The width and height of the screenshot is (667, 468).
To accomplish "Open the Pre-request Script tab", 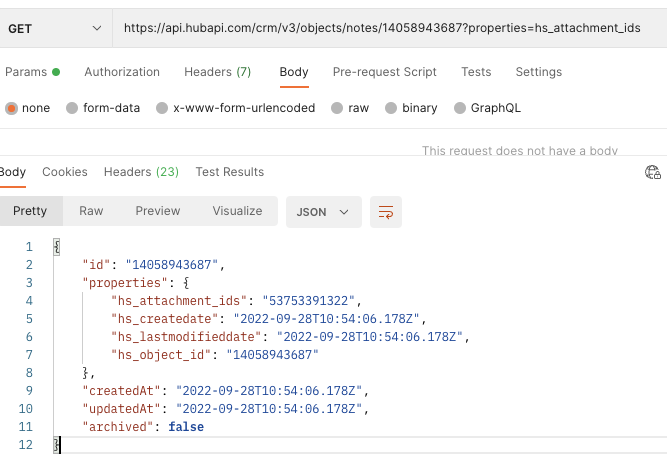I will pos(384,72).
